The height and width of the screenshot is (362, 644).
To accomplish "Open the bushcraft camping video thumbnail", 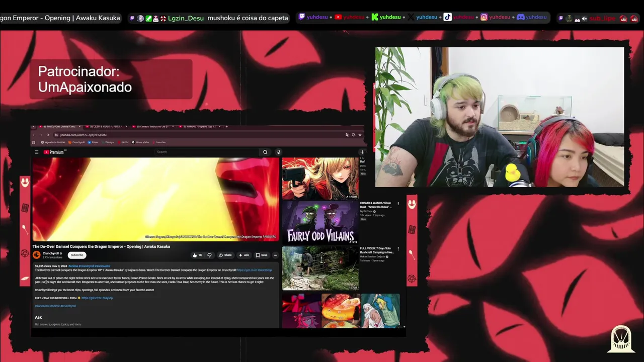I will 320,267.
